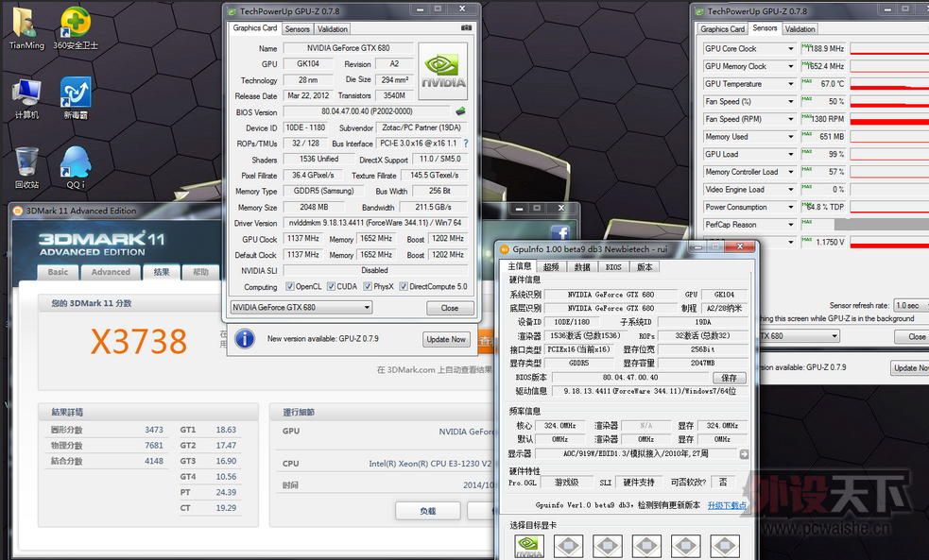Click the BIOS save chip icon in GPU-Z
This screenshot has width=929, height=560.
(x=460, y=110)
